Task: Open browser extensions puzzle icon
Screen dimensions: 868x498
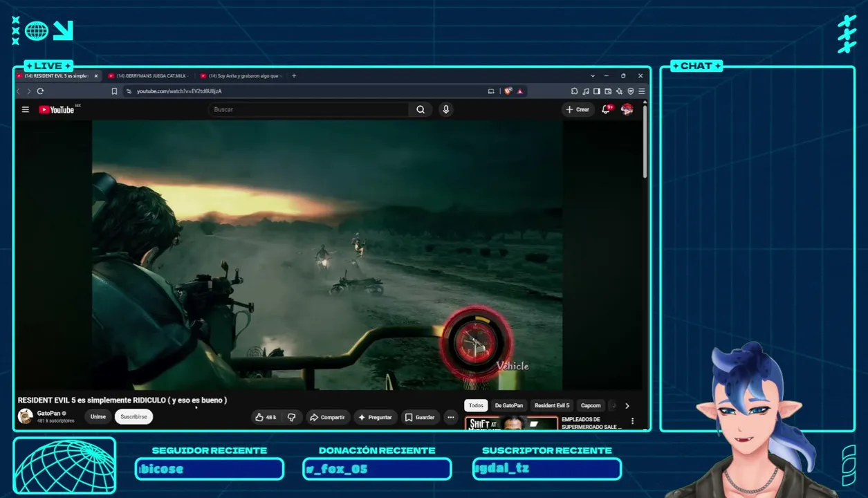Action: pyautogui.click(x=574, y=91)
